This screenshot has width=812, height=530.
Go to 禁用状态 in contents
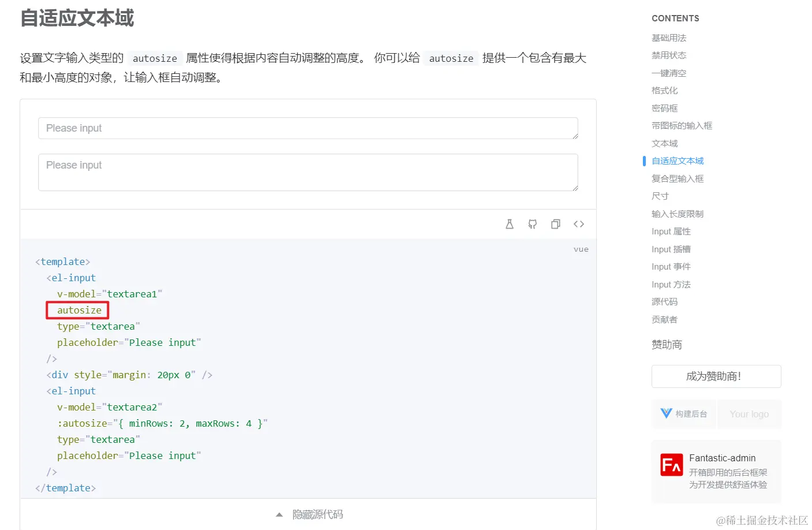click(x=669, y=55)
